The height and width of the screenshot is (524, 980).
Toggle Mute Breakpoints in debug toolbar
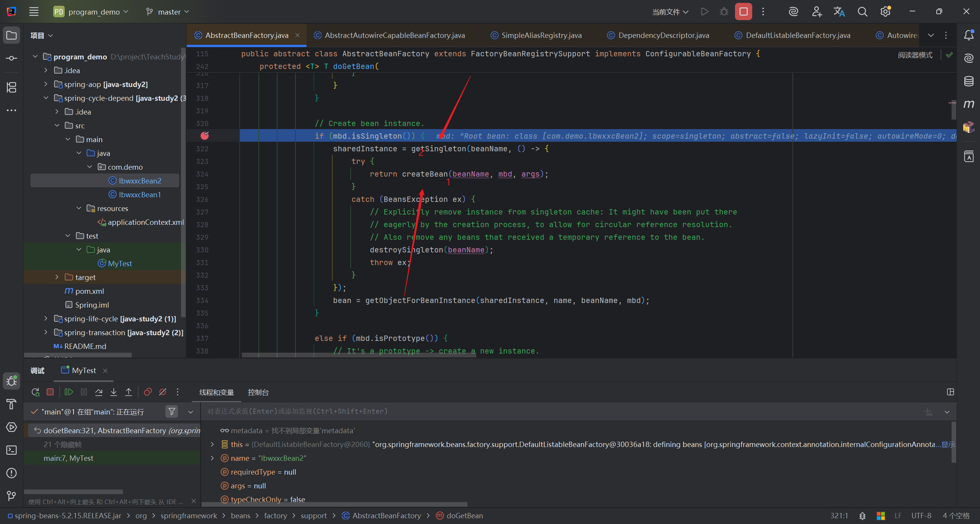[163, 392]
